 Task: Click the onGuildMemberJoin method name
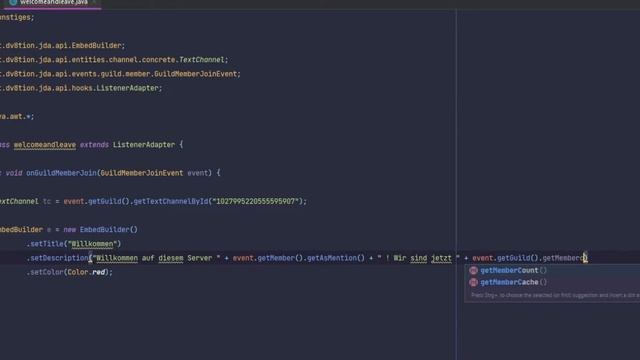tap(61, 173)
